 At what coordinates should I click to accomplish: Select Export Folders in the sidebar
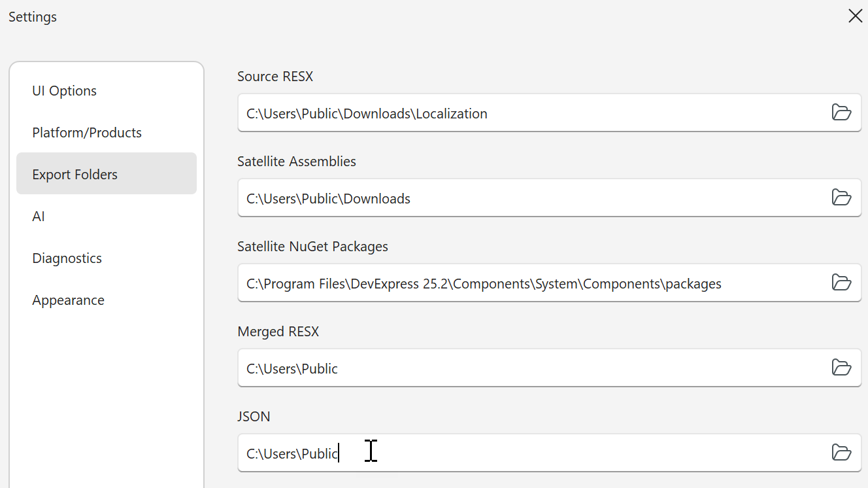pos(75,175)
